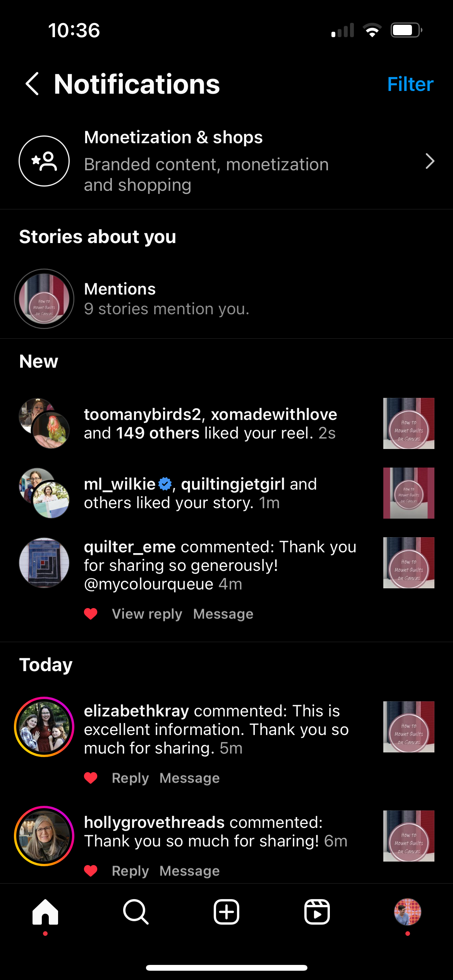Reply to elizabethkray's comment
This screenshot has height=980, width=453.
click(x=130, y=778)
